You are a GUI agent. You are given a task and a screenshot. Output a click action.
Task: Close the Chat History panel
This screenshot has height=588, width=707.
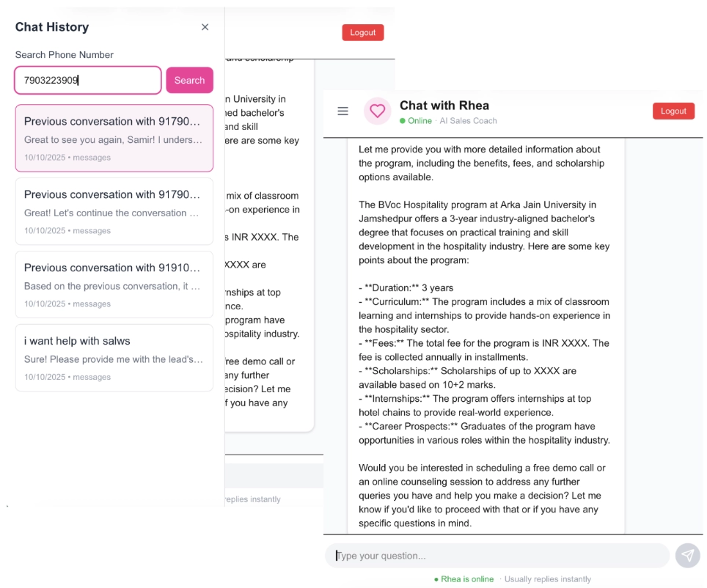click(205, 27)
